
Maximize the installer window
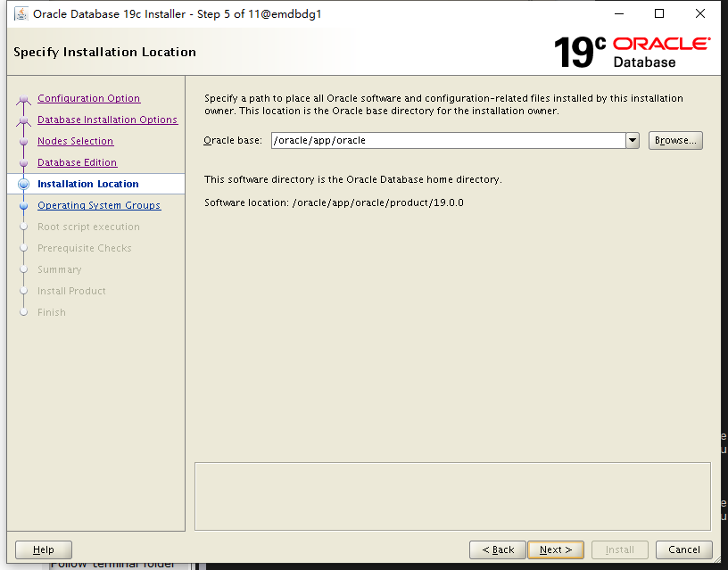pyautogui.click(x=658, y=13)
